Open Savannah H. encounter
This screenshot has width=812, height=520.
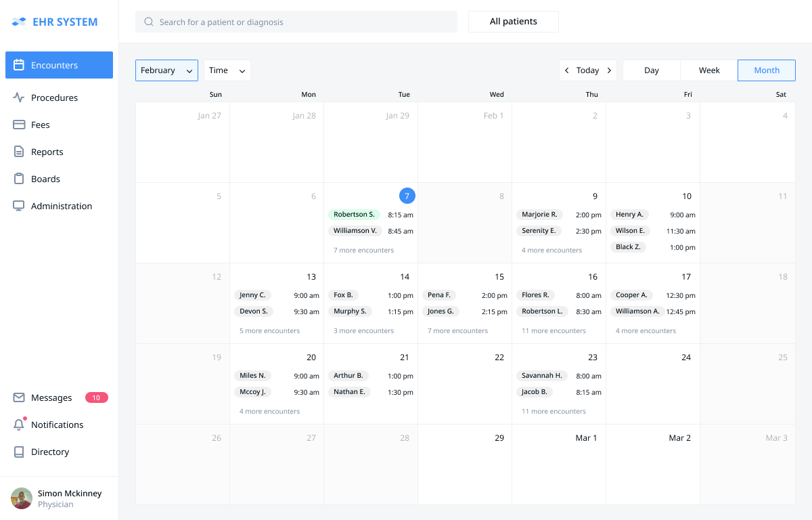coord(542,376)
